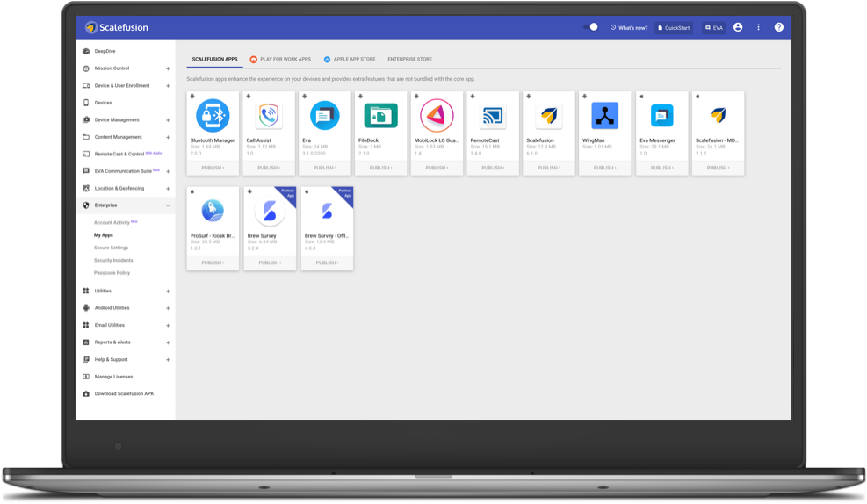Expand the Device Management plus sign
Viewport: 867px width, 504px height.
point(168,120)
